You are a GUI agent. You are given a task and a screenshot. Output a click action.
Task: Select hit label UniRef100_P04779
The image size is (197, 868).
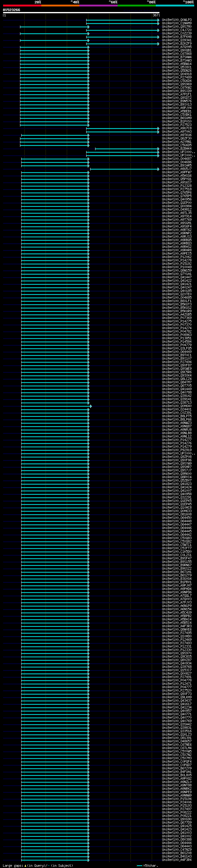176,345
